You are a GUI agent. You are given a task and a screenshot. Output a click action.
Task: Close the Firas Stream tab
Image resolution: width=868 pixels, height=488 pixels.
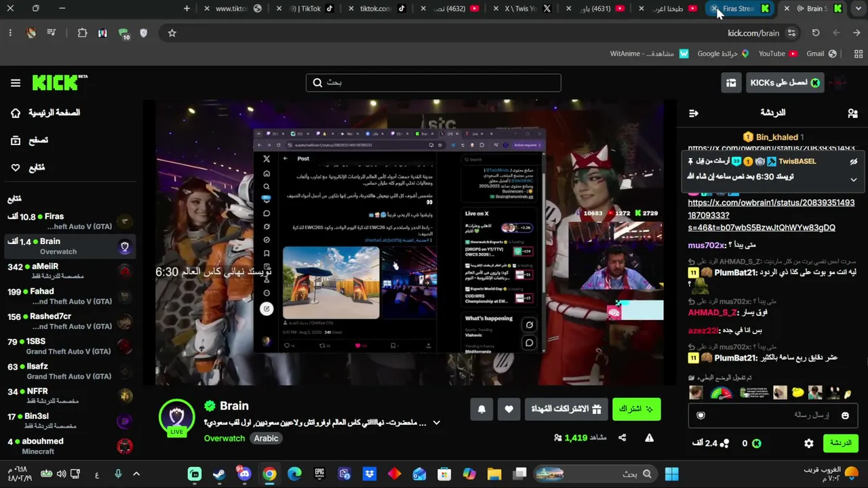coord(713,9)
